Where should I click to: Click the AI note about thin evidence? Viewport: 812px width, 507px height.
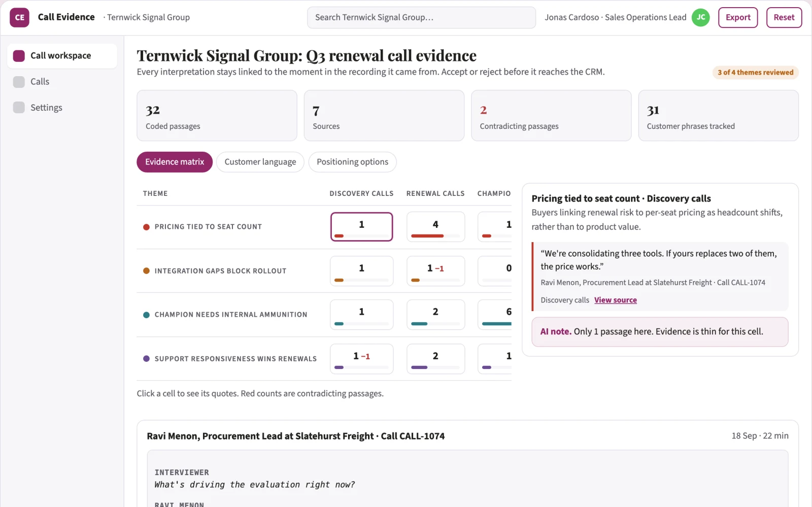(660, 332)
